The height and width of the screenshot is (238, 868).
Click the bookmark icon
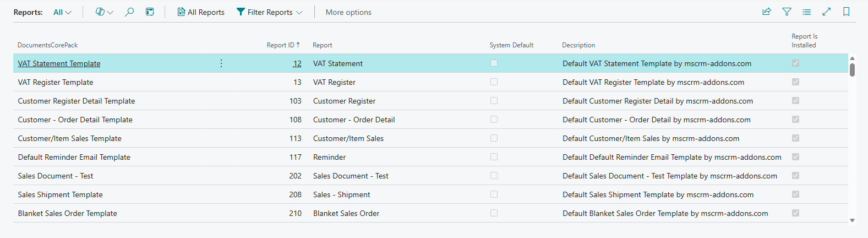(847, 12)
